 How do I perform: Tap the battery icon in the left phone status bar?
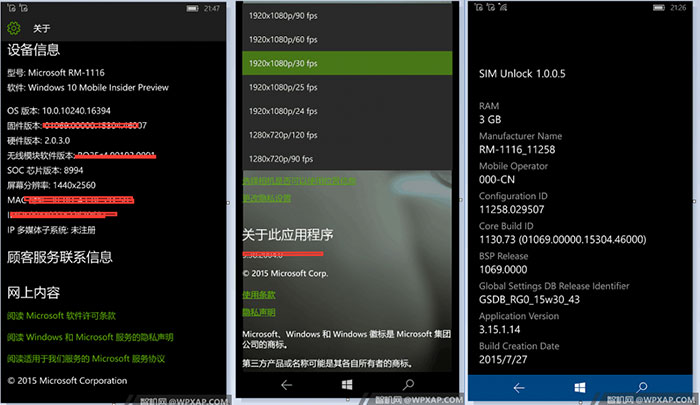pyautogui.click(x=192, y=8)
